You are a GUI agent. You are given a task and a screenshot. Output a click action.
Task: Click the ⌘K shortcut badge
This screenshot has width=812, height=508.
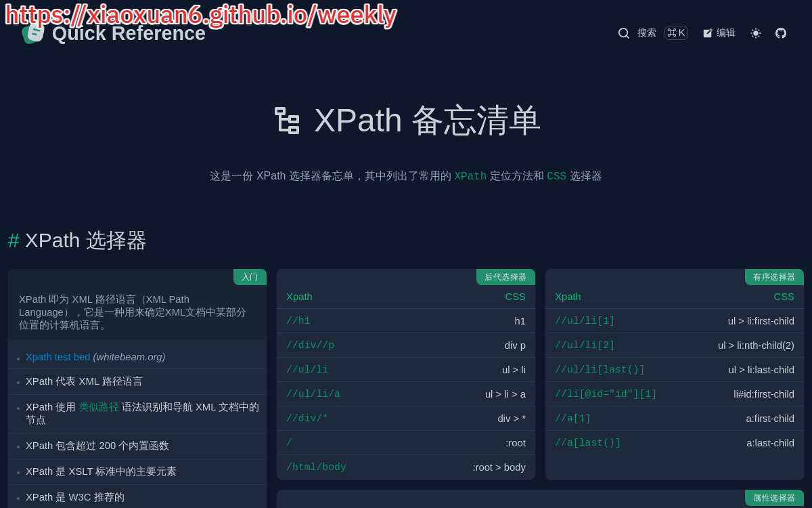676,33
